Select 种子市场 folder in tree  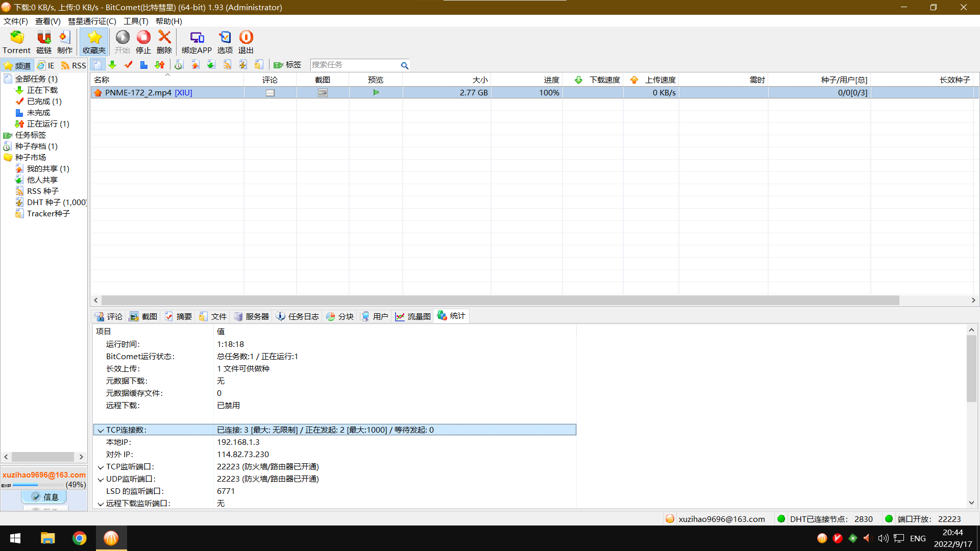[31, 158]
